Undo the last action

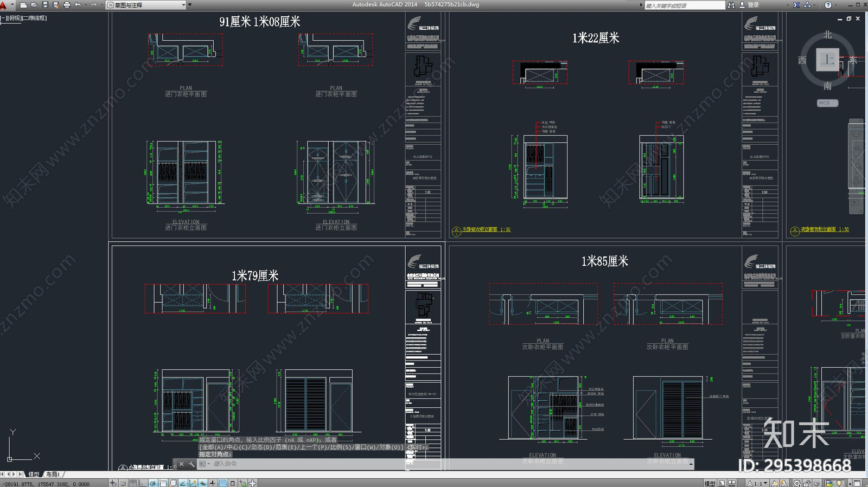click(78, 5)
